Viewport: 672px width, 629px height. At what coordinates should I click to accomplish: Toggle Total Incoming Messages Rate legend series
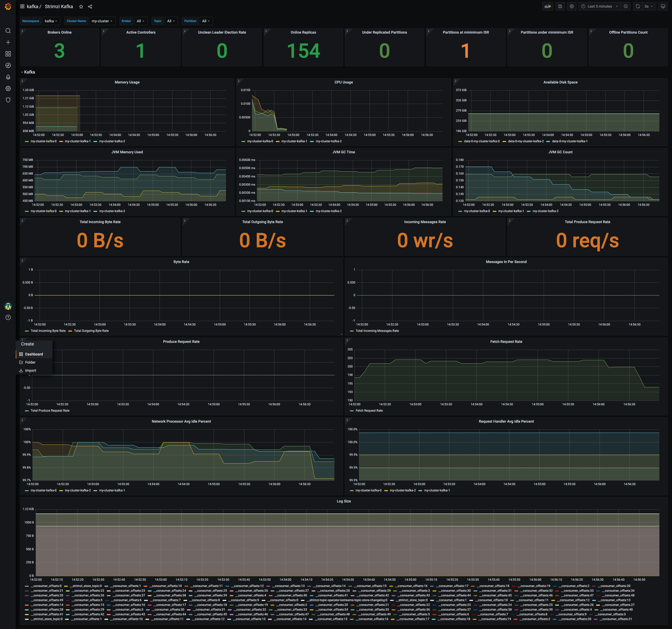(x=377, y=331)
